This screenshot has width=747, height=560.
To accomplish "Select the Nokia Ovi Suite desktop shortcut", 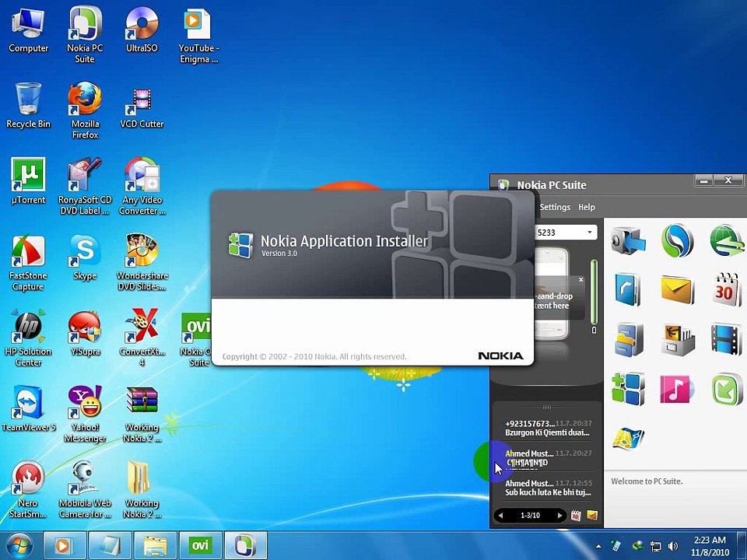I will coord(196,339).
